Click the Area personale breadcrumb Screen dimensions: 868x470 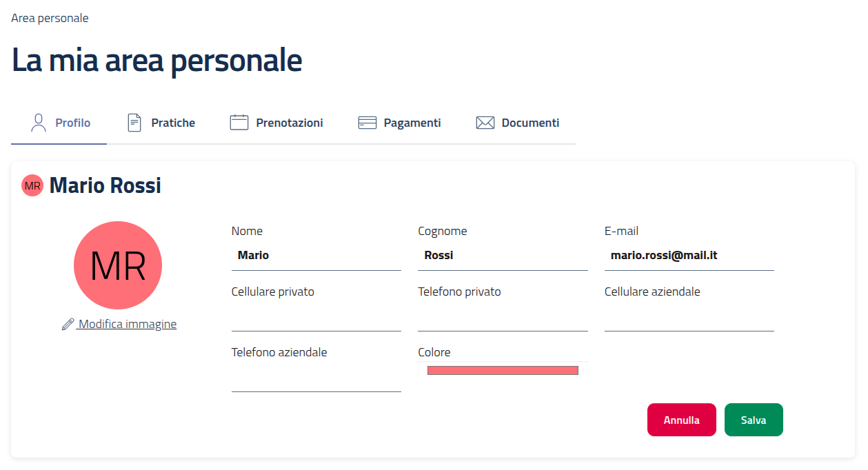[50, 18]
